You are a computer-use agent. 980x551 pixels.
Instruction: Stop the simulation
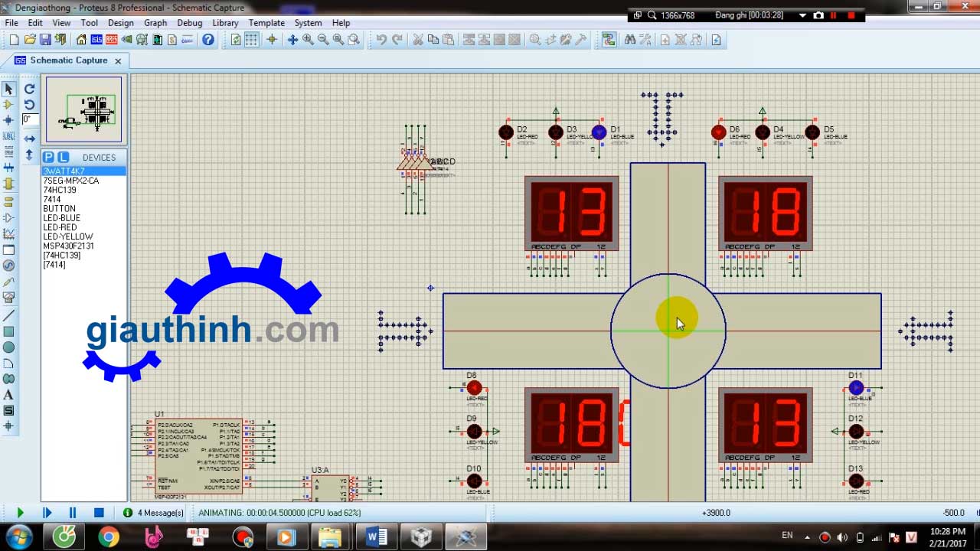point(99,513)
